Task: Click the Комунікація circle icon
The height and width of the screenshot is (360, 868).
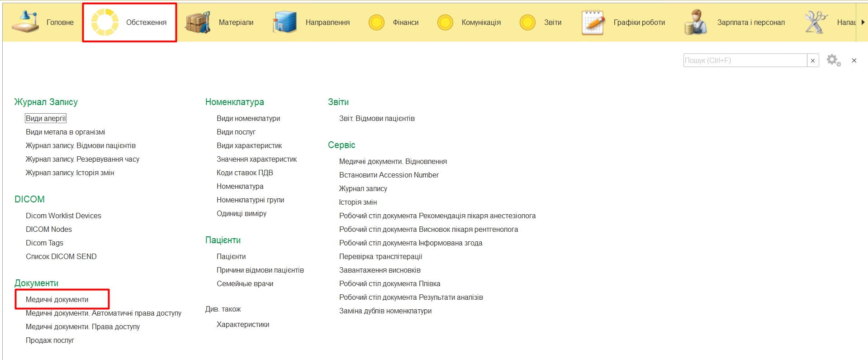Action: click(445, 22)
